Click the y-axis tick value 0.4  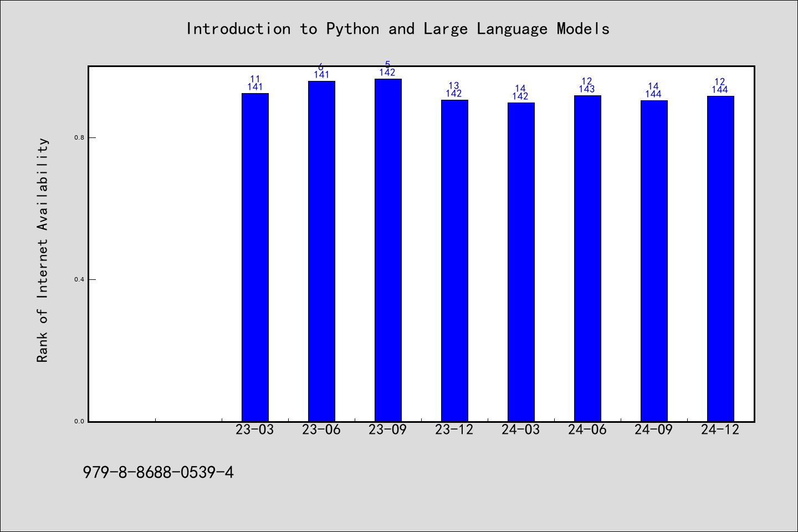pyautogui.click(x=79, y=279)
